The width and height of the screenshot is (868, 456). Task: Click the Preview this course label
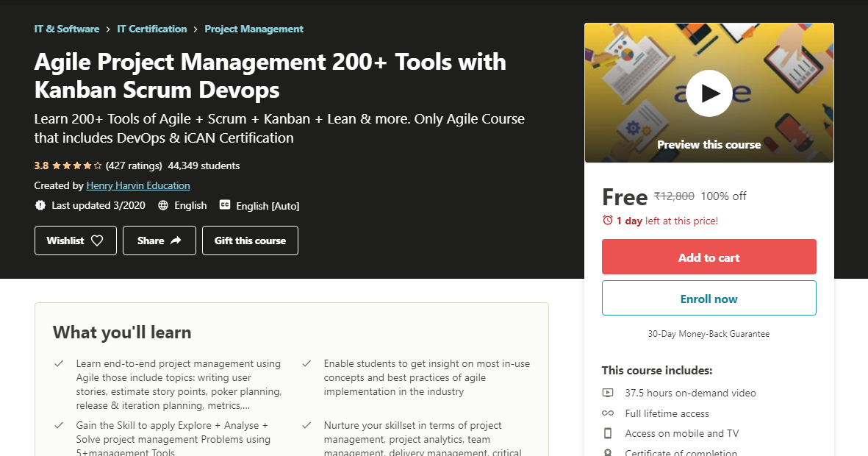709,145
